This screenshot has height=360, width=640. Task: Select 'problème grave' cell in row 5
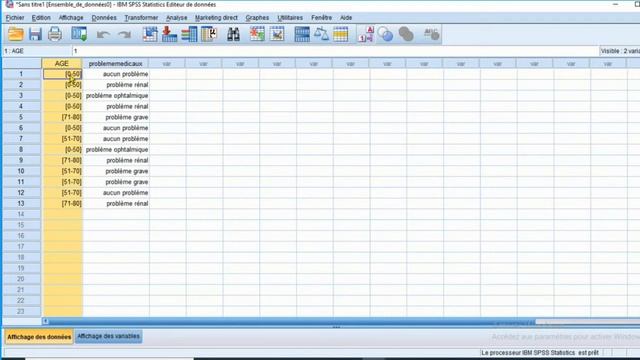[x=116, y=117]
